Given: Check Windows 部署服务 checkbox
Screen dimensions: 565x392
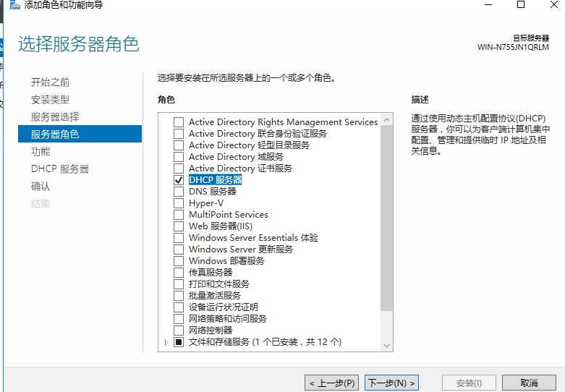Looking at the screenshot, I should 179,261.
